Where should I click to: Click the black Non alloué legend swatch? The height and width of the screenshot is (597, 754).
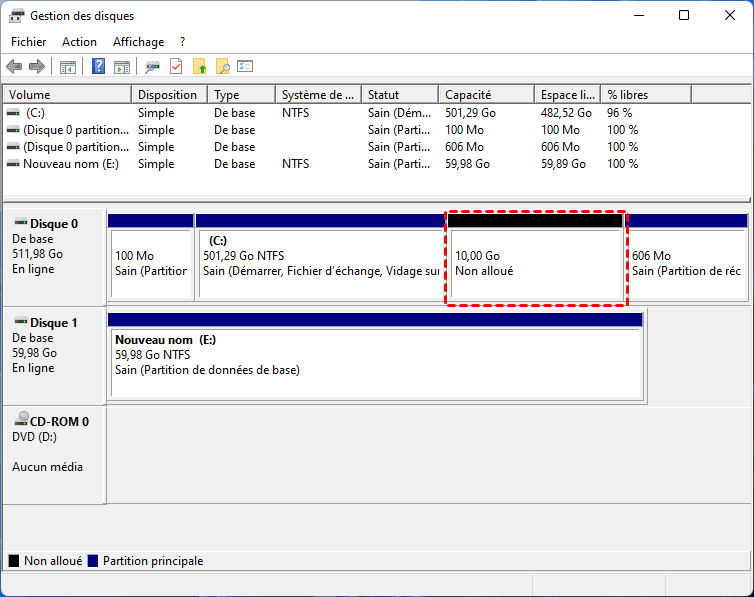pyautogui.click(x=14, y=562)
